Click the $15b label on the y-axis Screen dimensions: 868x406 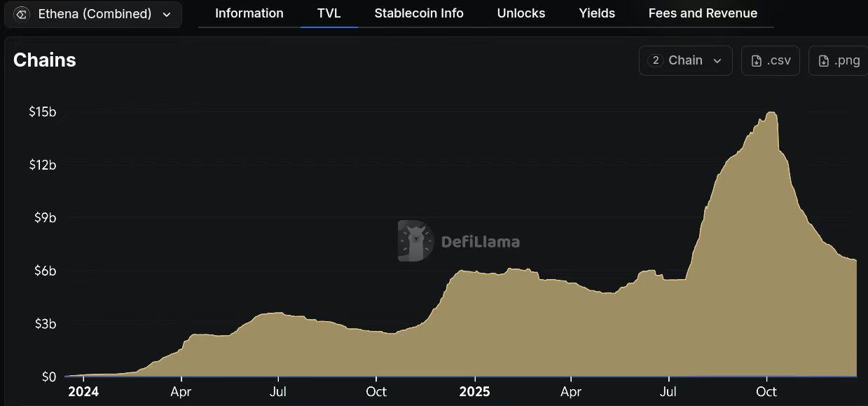coord(43,111)
